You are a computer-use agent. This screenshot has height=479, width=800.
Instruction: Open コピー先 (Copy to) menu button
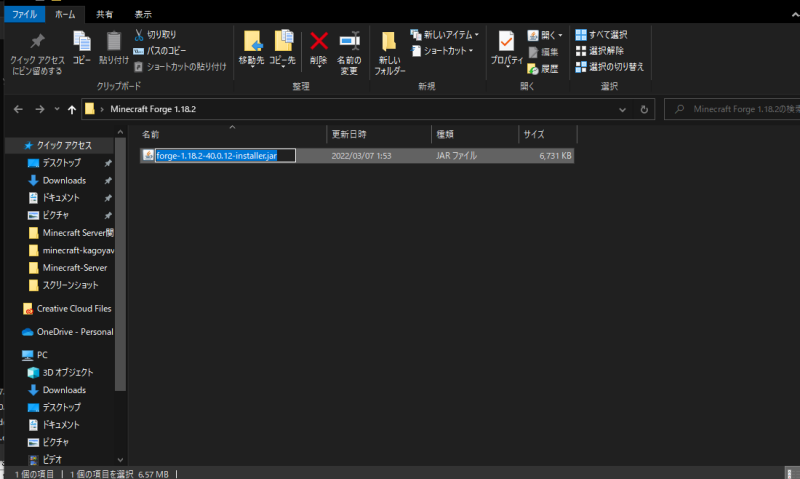(x=283, y=48)
